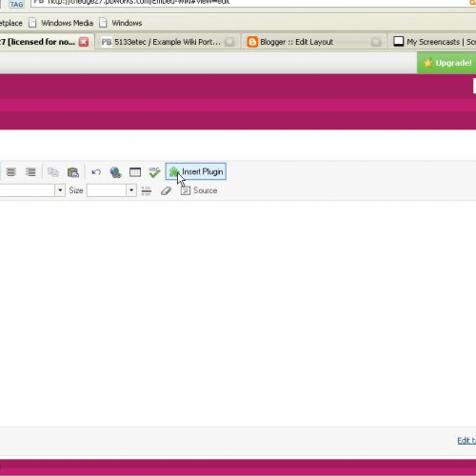Click the PB icon on the 5133etec tab
Screen dimensions: 476x476
point(107,42)
